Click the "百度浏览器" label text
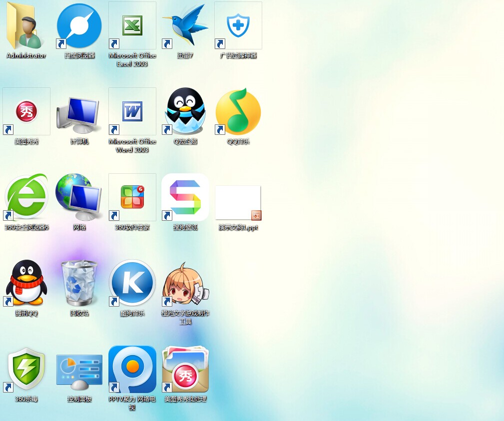This screenshot has height=421, width=504. [x=79, y=55]
